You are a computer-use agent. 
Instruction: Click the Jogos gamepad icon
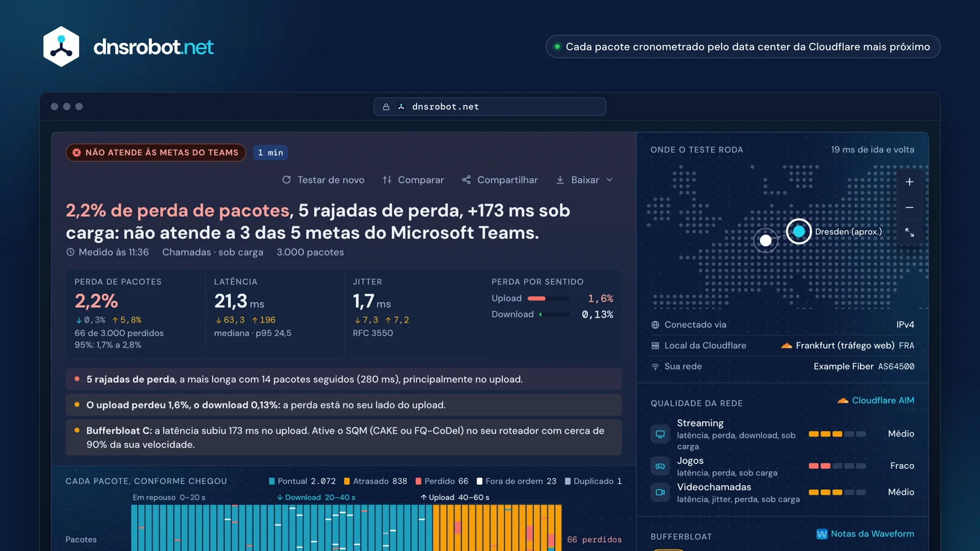(x=660, y=466)
